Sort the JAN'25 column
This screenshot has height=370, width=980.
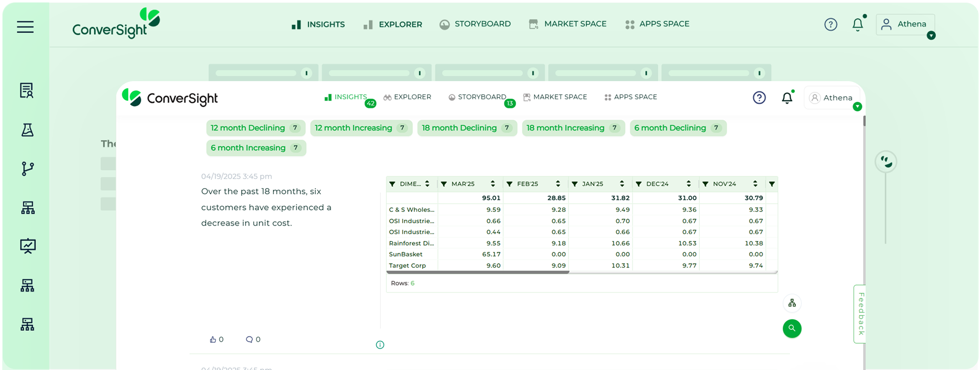(x=622, y=184)
